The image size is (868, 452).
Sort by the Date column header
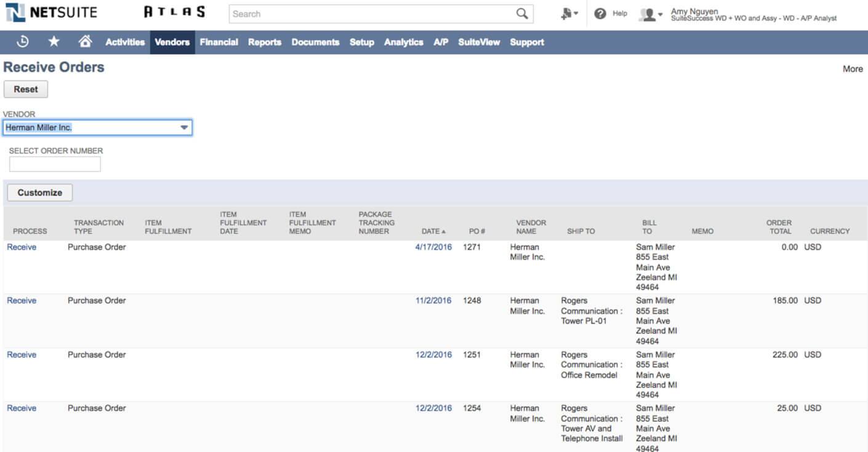tap(433, 231)
